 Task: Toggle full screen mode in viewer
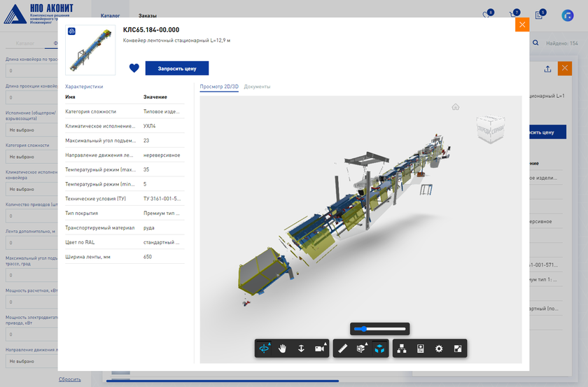coord(458,349)
